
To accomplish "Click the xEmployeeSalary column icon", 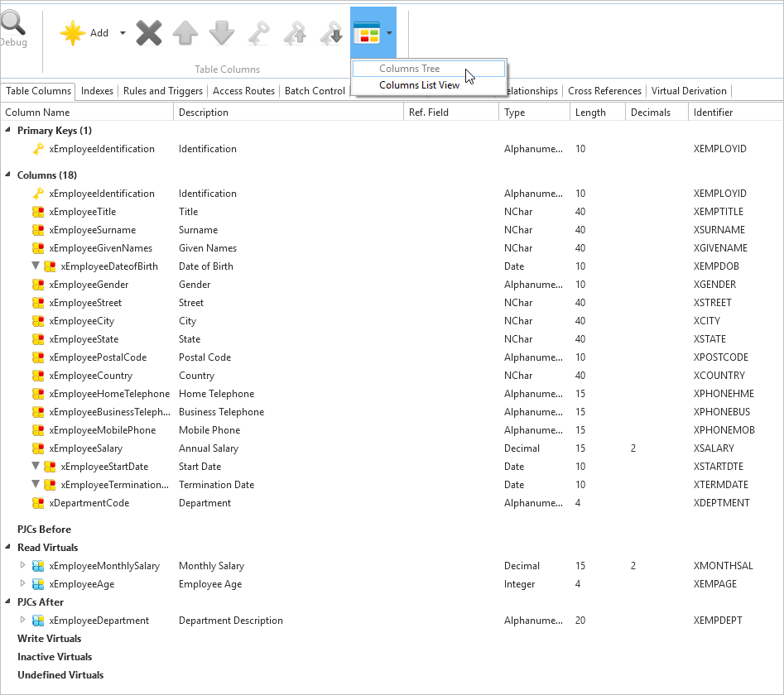I will (x=38, y=448).
